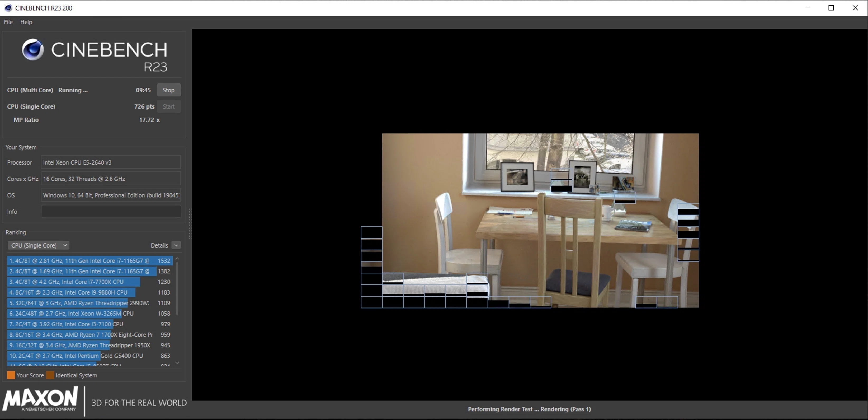Click the brown Identical System swatch
Screen dimensions: 868x420
pos(50,375)
